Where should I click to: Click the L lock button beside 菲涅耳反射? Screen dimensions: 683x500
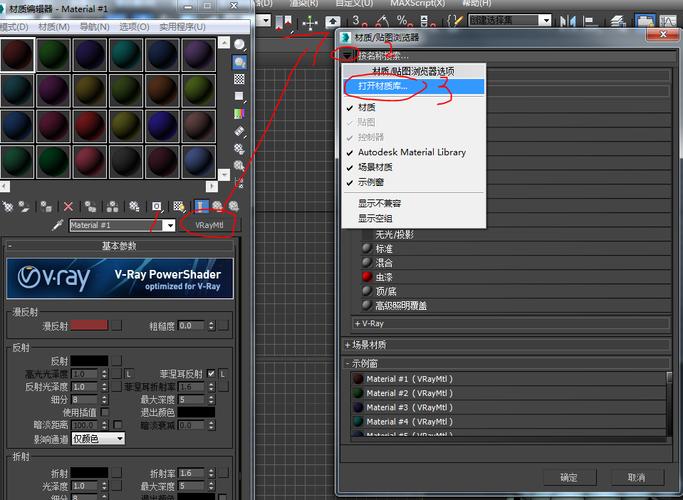[223, 374]
